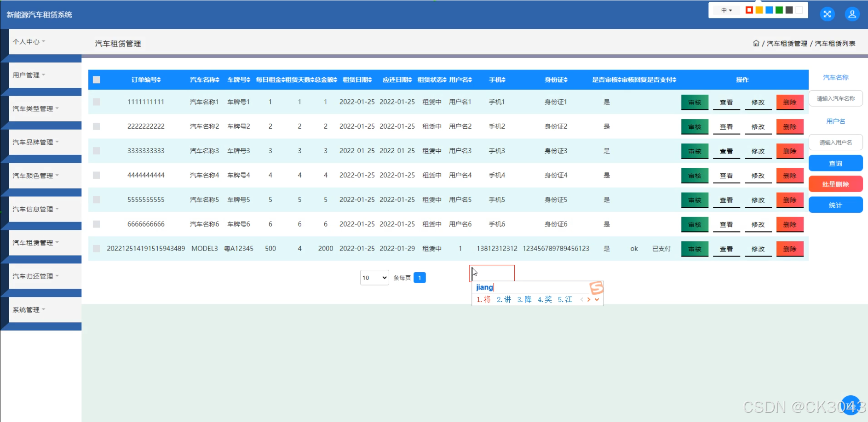Click 修改 button for order 3333333333
Screen dimensions: 868x422
tap(758, 151)
